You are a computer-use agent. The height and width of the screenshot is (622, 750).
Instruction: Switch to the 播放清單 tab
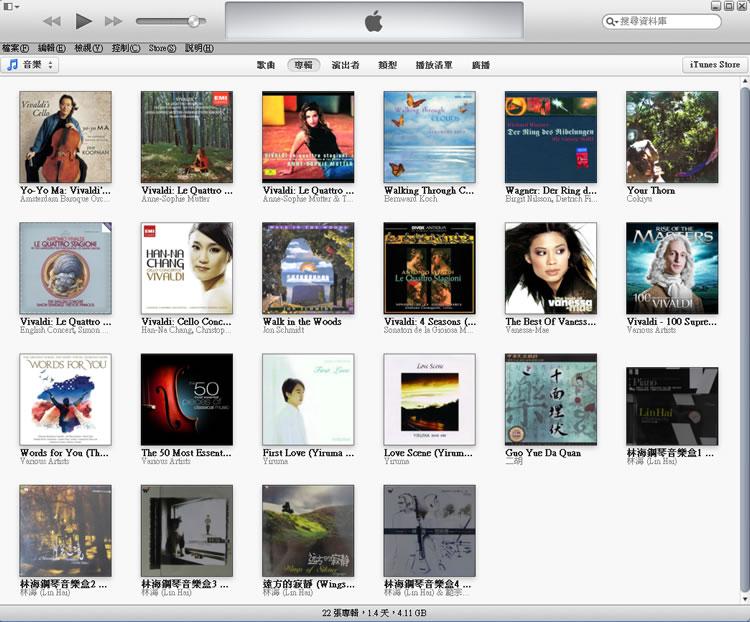point(434,65)
